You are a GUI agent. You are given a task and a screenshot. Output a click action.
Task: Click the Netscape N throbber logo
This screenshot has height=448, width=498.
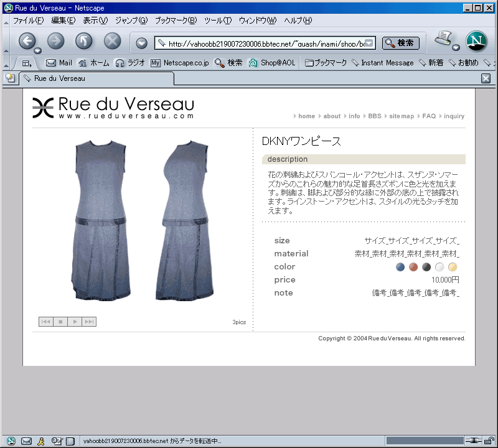tap(476, 41)
